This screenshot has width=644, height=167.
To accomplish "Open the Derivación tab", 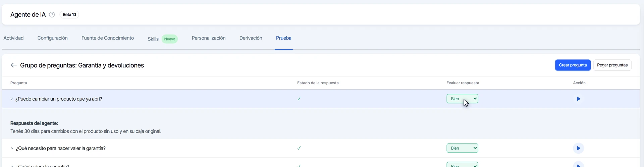I will tap(251, 38).
